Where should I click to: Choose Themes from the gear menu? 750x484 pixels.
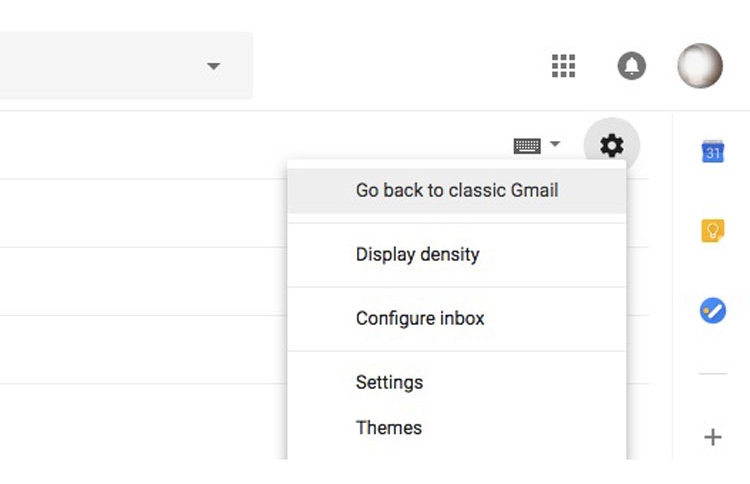tap(388, 427)
